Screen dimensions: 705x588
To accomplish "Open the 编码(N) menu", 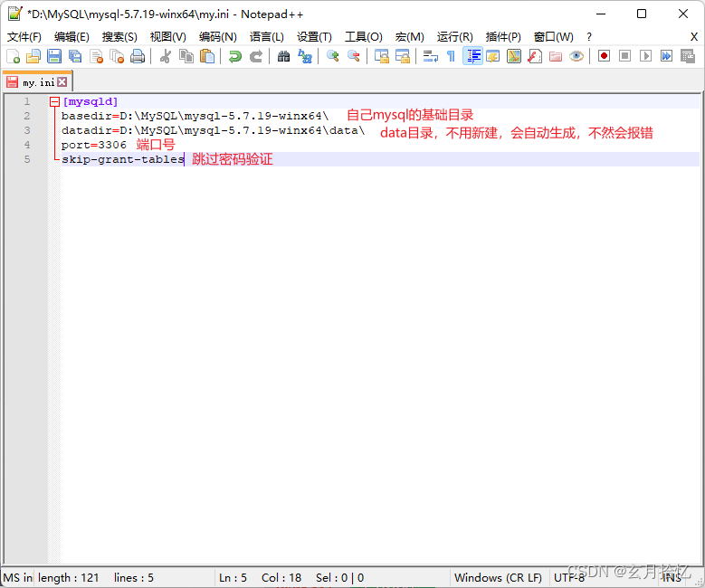I will (217, 37).
